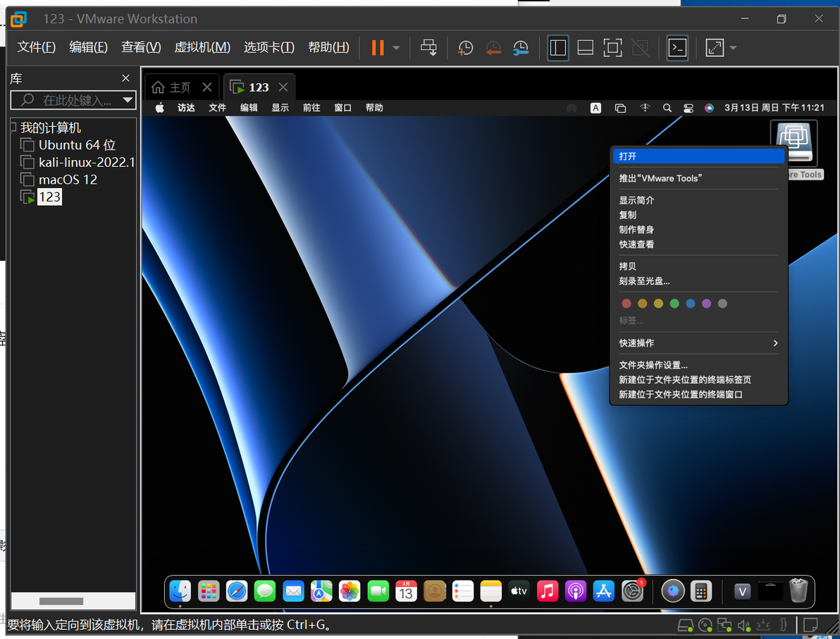Click send Ctrl+Alt+Del toolbar icon
The image size is (840, 639).
[428, 48]
